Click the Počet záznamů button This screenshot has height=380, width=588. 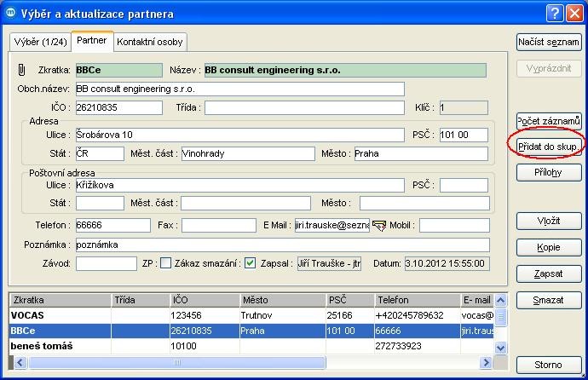click(x=549, y=121)
